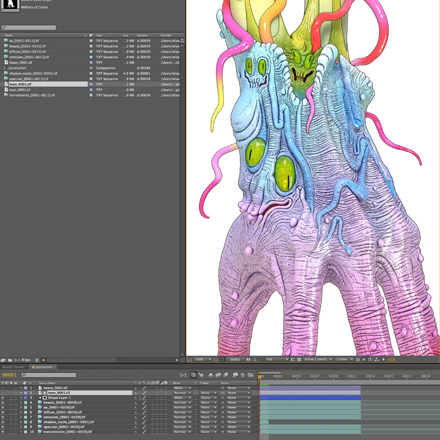
Task: Click the Comp Mini-Flowchart icon in timeline
Action: (183, 375)
